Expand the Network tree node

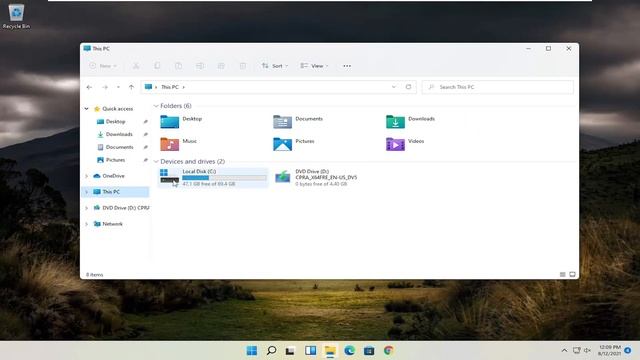tap(87, 224)
